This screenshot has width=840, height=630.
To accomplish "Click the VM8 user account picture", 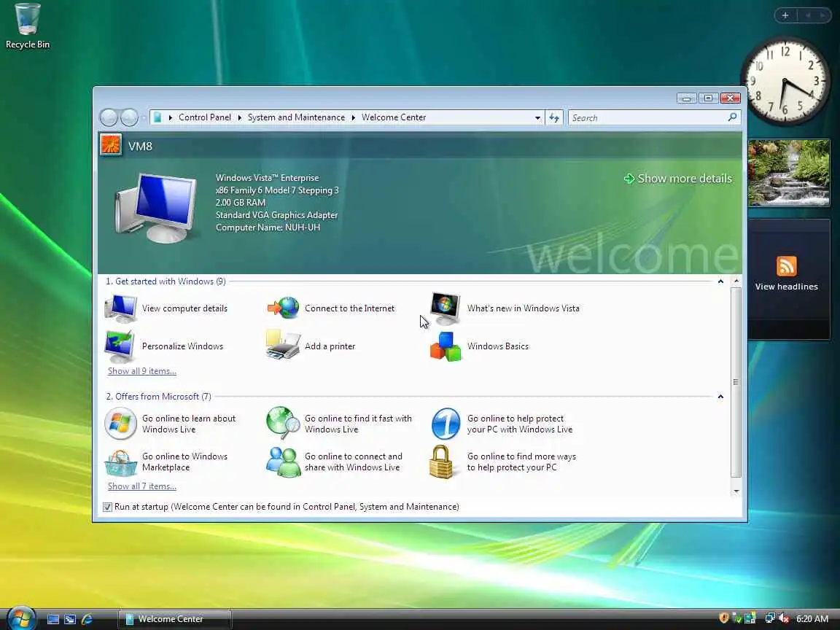I will click(110, 144).
